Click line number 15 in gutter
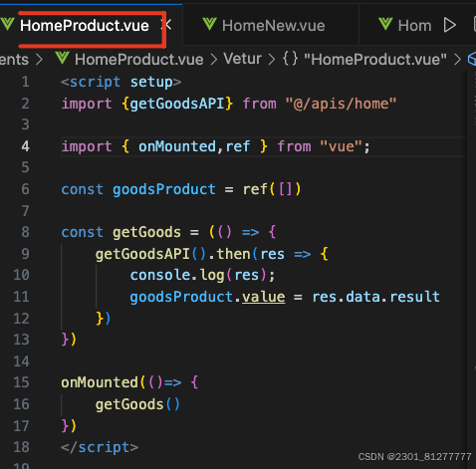Screen dimensions: 476x469 (x=21, y=382)
